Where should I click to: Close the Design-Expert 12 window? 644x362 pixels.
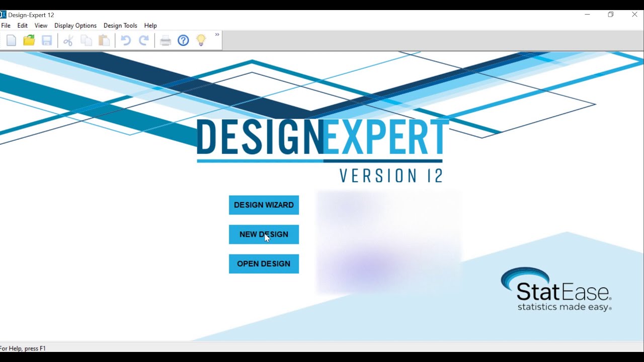click(x=634, y=15)
